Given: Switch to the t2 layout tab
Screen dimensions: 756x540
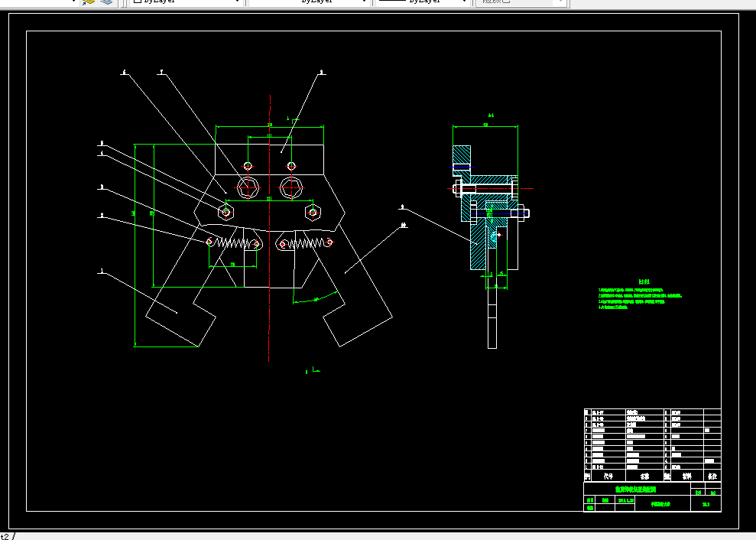Looking at the screenshot, I should click(5, 536).
